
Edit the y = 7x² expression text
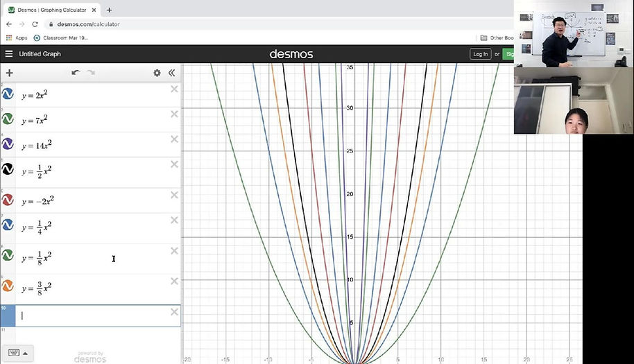tap(35, 120)
